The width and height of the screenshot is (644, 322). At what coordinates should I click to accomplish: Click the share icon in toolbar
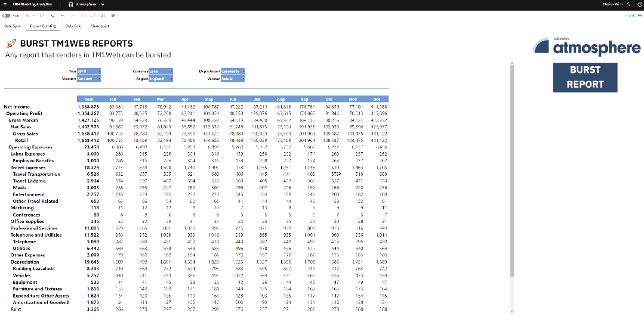coord(52,16)
